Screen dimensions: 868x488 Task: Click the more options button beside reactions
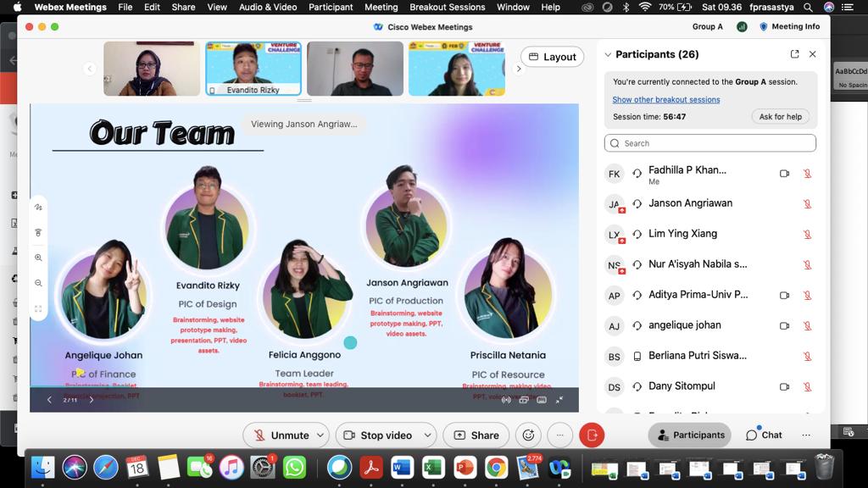(559, 435)
